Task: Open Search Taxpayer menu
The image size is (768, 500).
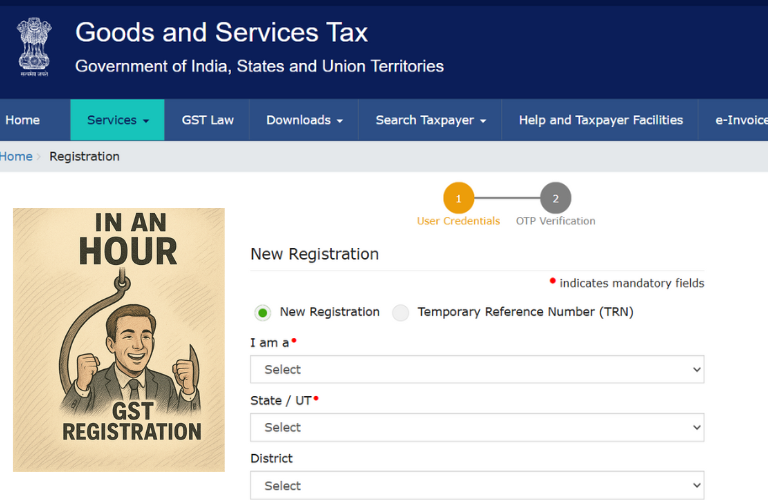Action: click(x=430, y=120)
